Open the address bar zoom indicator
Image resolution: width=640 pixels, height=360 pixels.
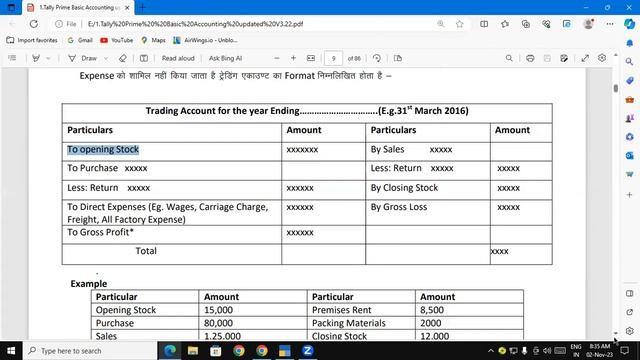[x=440, y=24]
